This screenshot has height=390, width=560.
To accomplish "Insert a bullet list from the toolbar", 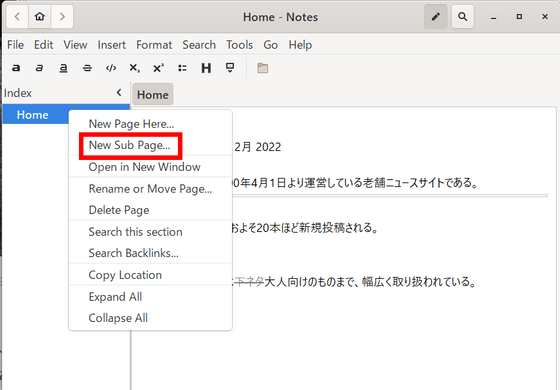I will click(182, 68).
